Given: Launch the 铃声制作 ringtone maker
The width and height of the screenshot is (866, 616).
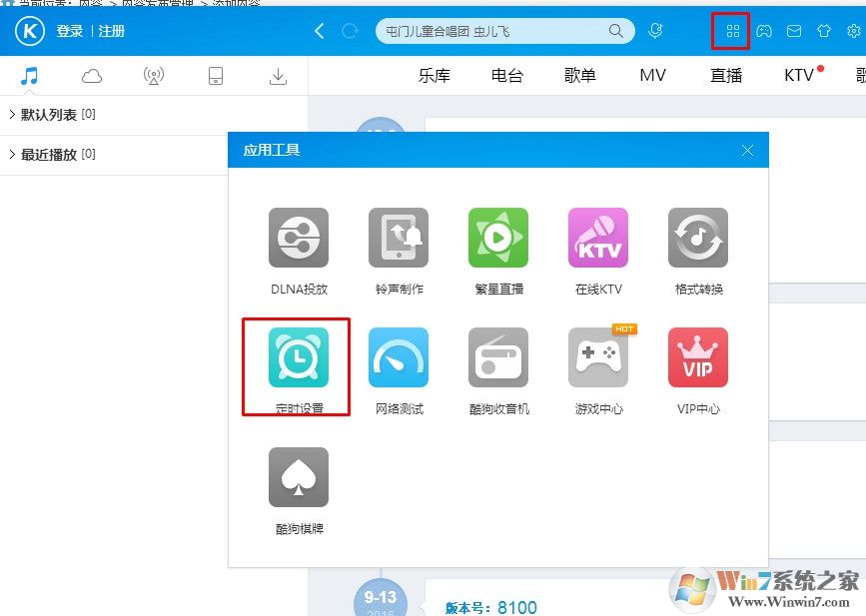Looking at the screenshot, I should tap(399, 238).
